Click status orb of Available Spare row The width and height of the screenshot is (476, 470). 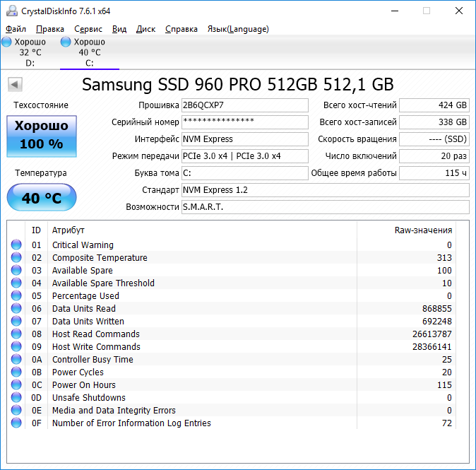coord(16,270)
